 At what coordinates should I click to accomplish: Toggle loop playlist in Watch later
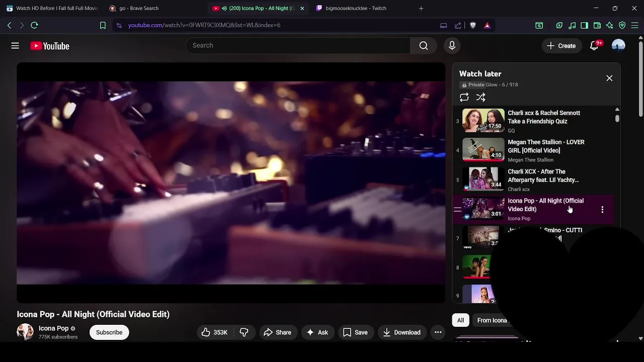[464, 98]
